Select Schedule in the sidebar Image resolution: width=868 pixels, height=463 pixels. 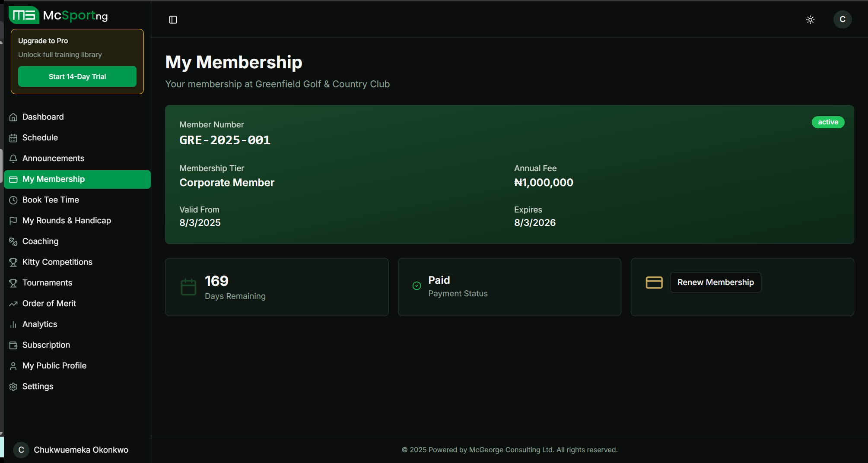tap(40, 137)
